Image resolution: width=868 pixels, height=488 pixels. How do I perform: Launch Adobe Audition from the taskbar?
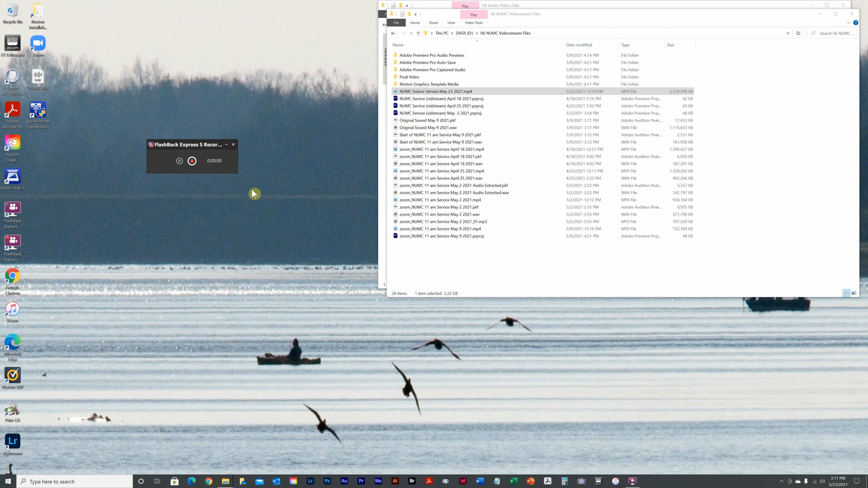pos(344,481)
